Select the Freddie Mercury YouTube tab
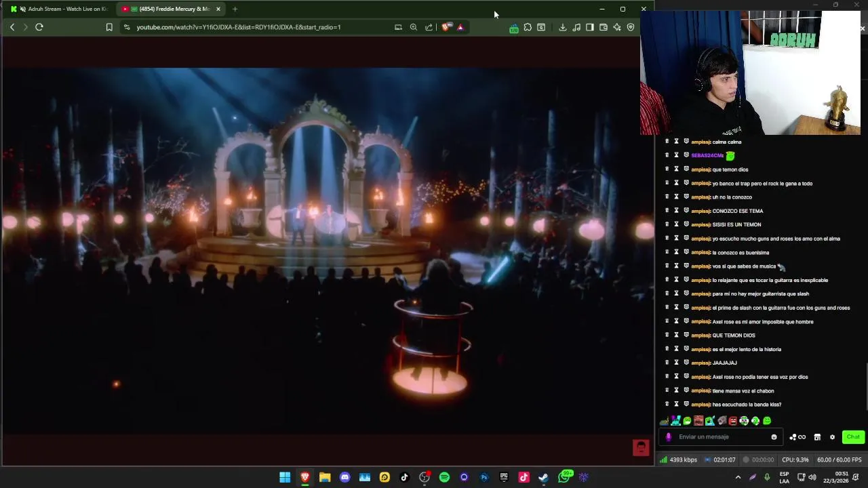Screen dimensions: 868x488 click(x=170, y=9)
